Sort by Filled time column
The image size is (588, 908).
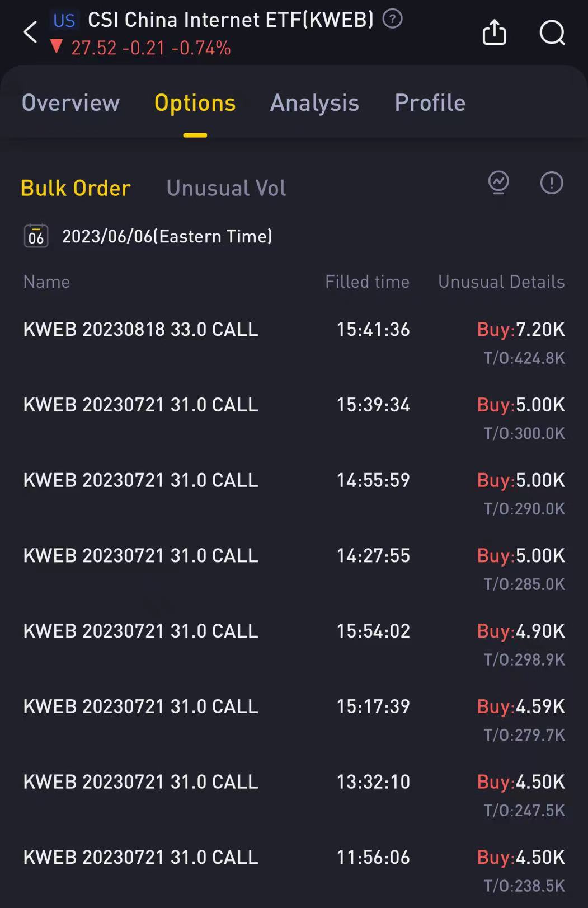367,282
